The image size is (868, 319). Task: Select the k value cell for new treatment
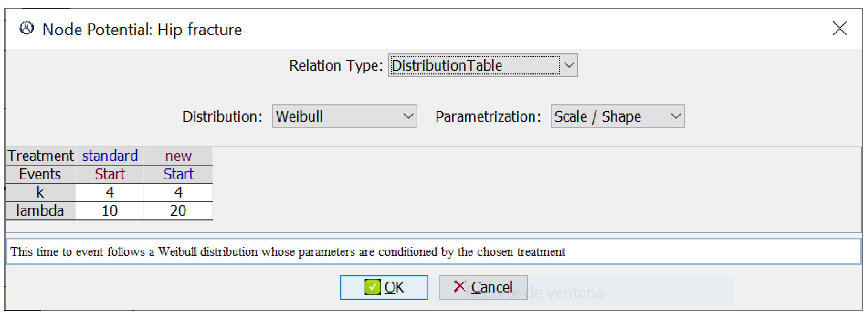(x=178, y=192)
